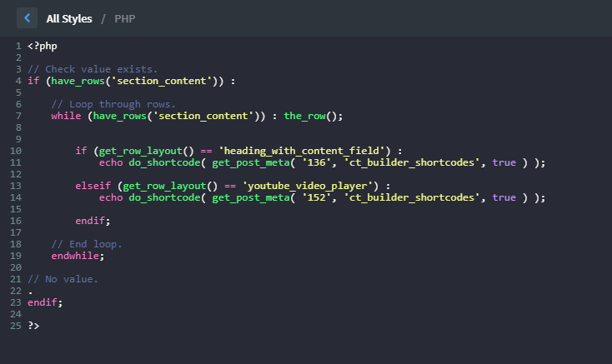Click 'have_rows' function on line 7

click(x=120, y=116)
